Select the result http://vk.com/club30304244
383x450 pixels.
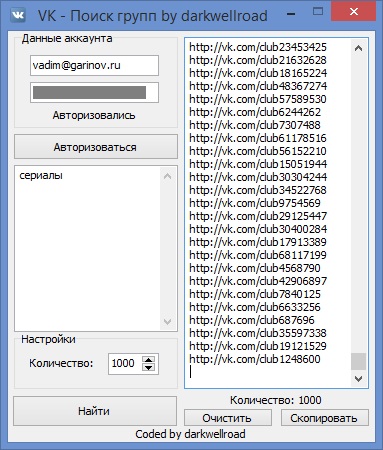click(258, 177)
